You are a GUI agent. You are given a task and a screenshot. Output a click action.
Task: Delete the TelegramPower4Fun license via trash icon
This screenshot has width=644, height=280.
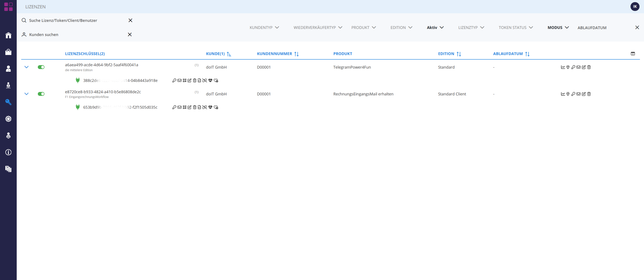click(x=589, y=67)
